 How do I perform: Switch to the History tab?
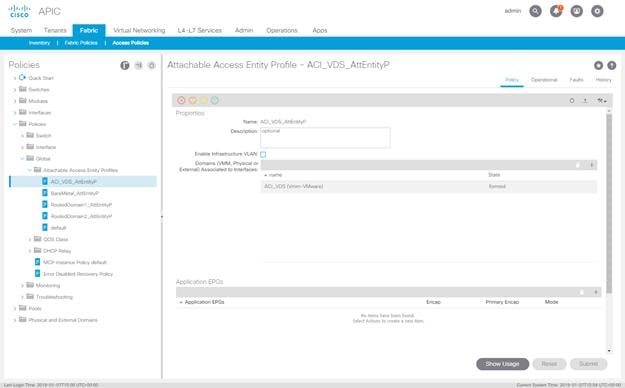(x=603, y=80)
